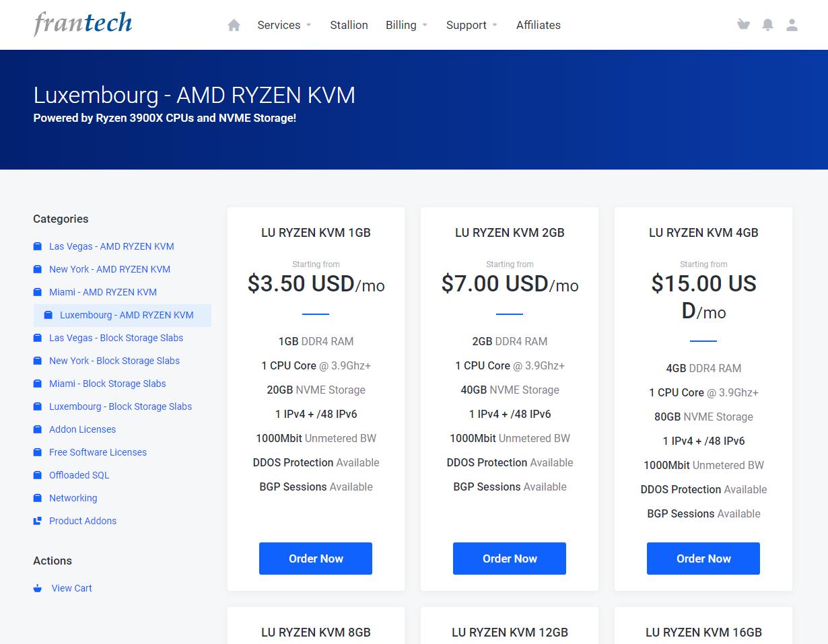Click the Luxembourg - AMD RYZEN KVM page heading

pyautogui.click(x=195, y=95)
